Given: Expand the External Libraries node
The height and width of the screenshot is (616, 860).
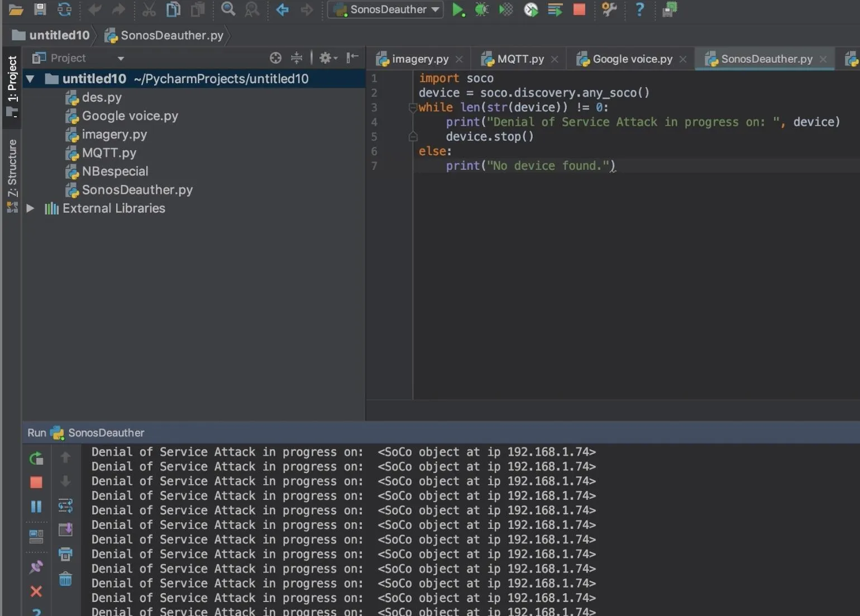Looking at the screenshot, I should (x=30, y=208).
